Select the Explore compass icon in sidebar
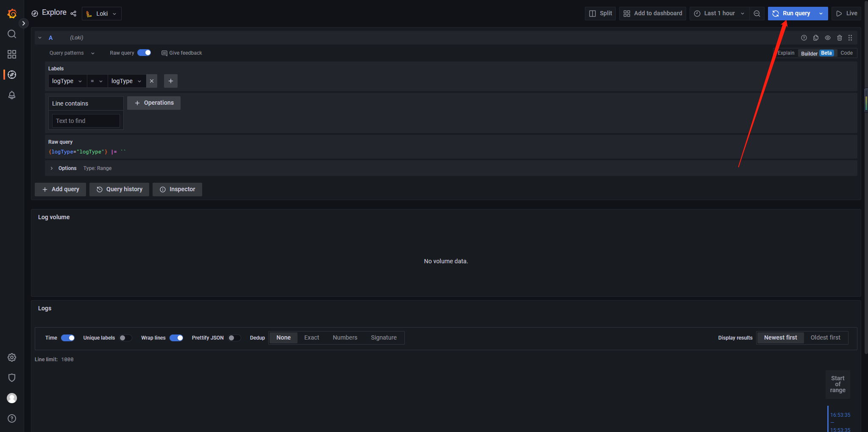This screenshot has height=432, width=868. 12,75
